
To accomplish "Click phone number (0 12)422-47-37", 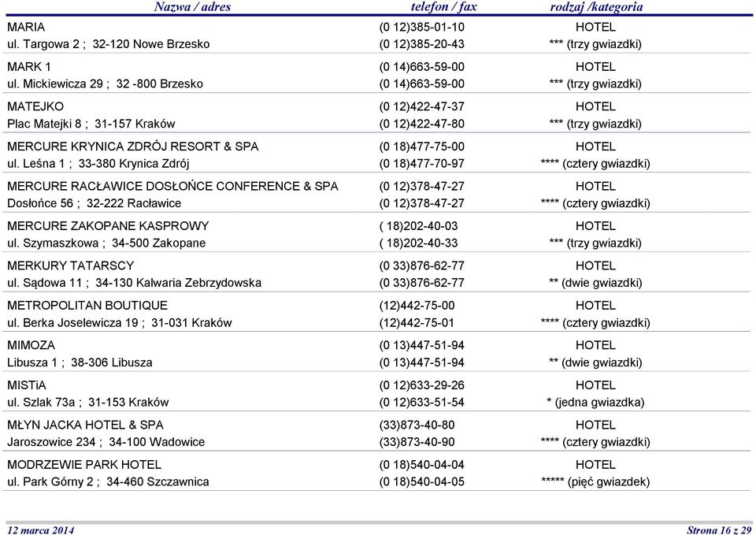I will pyautogui.click(x=422, y=106).
